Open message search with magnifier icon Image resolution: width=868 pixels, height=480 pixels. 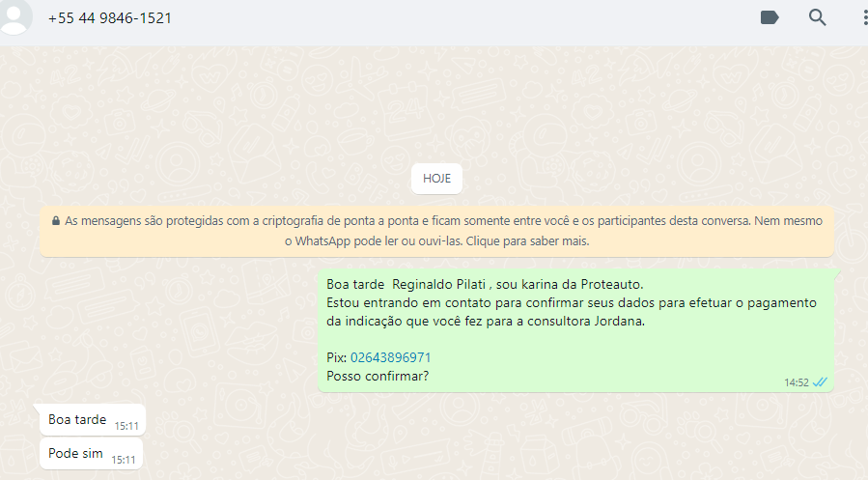(x=817, y=17)
